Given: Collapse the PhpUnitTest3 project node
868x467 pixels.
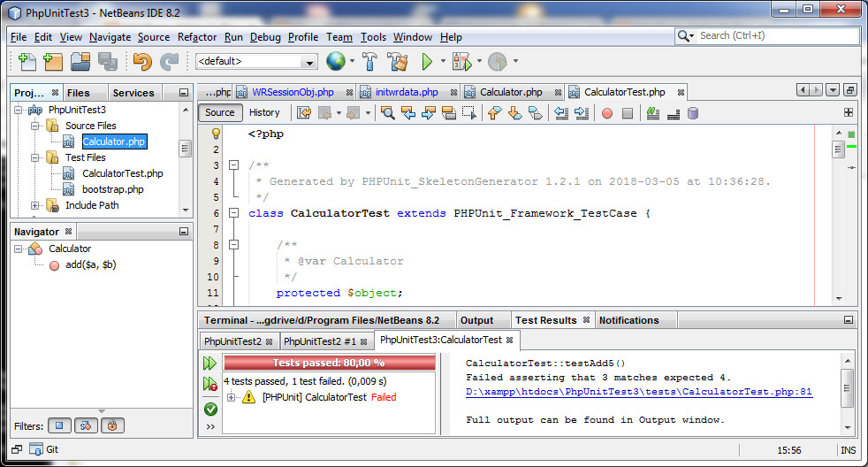Looking at the screenshot, I should click(x=19, y=110).
